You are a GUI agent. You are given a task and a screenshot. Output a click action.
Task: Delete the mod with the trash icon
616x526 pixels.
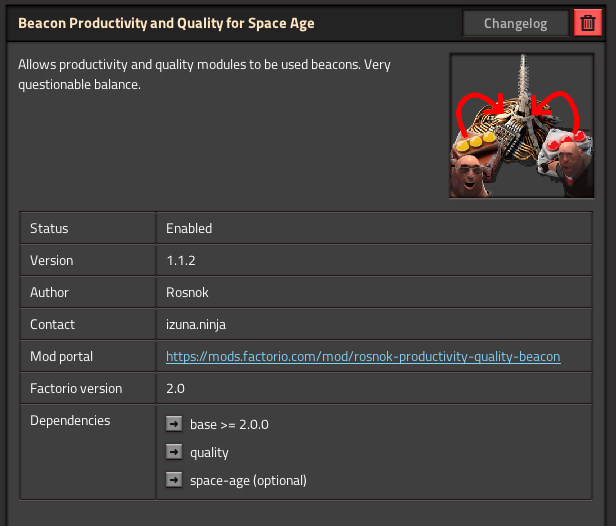[587, 23]
